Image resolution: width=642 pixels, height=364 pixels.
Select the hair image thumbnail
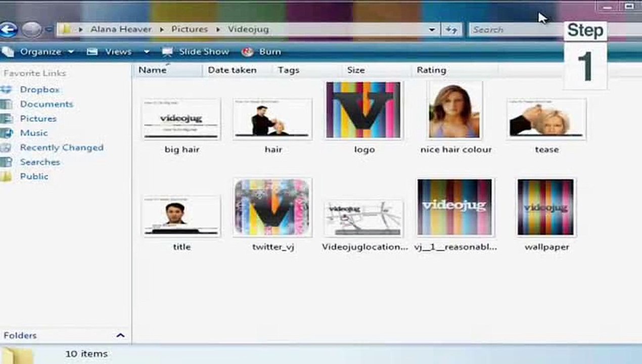[273, 119]
